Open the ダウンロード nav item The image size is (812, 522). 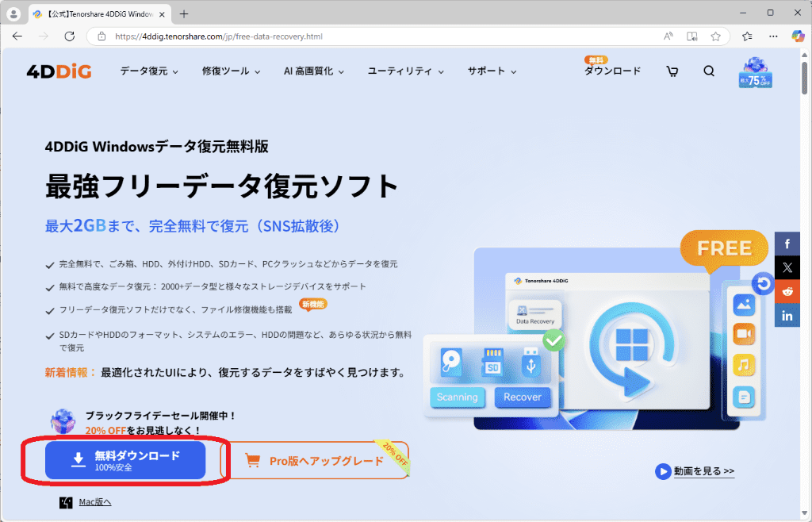coord(613,71)
